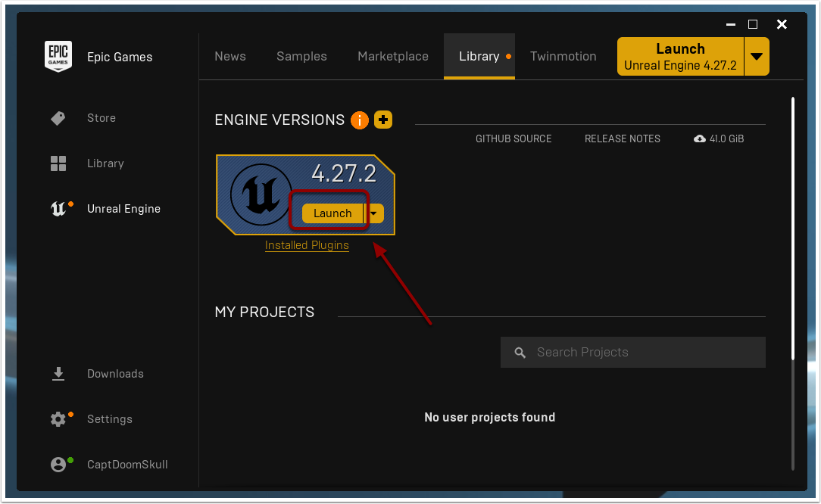Click the 4.27.2 version number text

click(x=344, y=174)
